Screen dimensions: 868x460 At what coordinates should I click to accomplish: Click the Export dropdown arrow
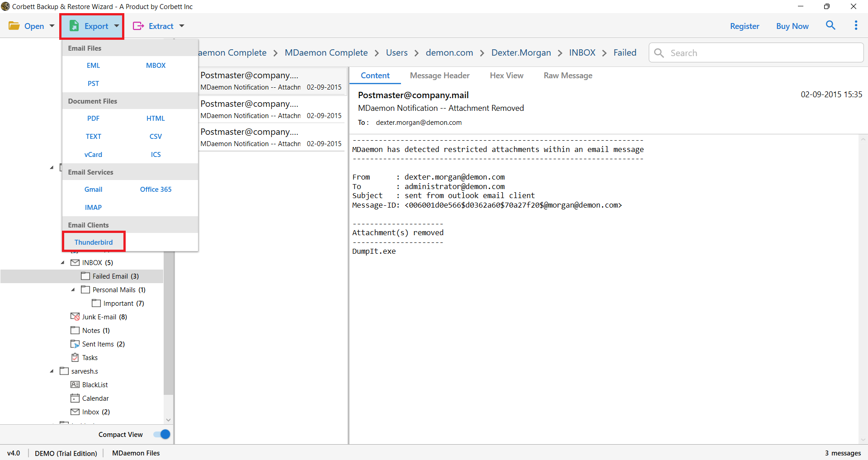pyautogui.click(x=117, y=26)
